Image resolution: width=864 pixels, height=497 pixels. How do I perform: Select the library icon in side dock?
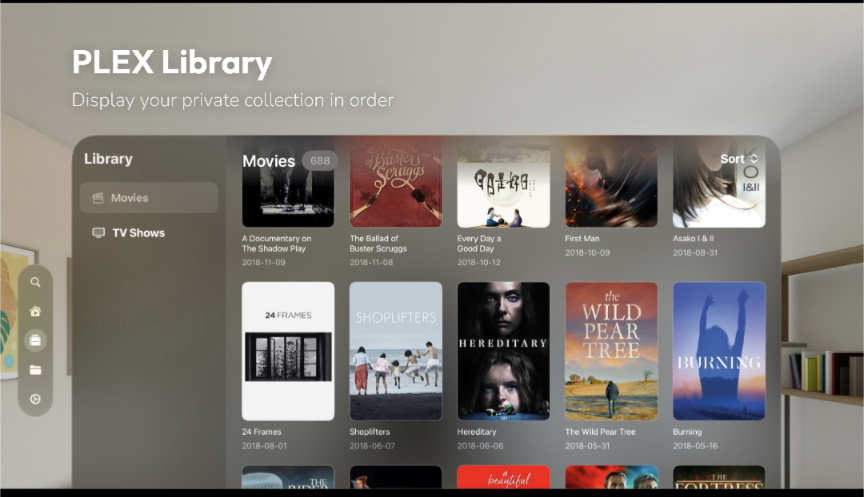pos(35,341)
